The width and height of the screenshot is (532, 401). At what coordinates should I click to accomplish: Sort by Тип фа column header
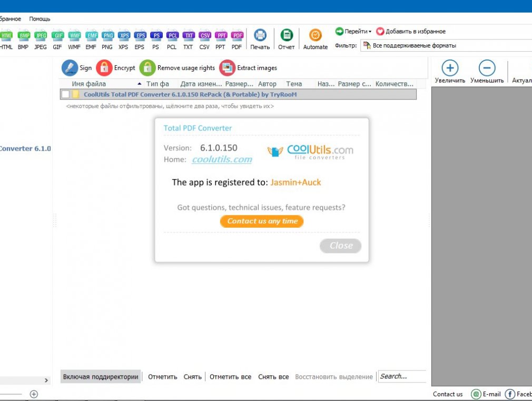pos(158,84)
